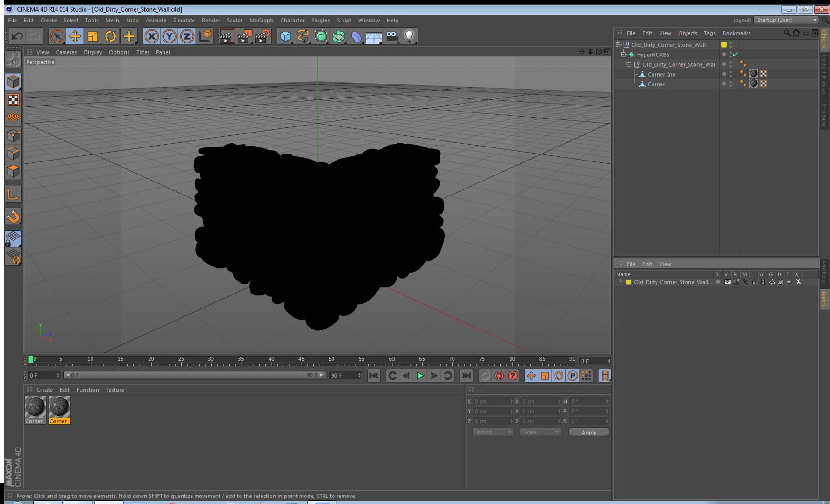Select the Corner object in tree

pyautogui.click(x=656, y=84)
